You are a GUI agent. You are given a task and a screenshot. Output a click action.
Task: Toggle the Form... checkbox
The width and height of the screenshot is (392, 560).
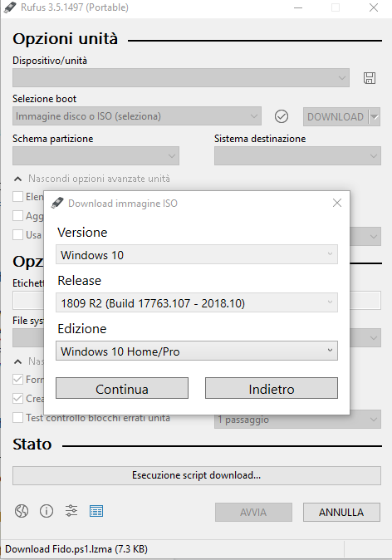click(17, 379)
